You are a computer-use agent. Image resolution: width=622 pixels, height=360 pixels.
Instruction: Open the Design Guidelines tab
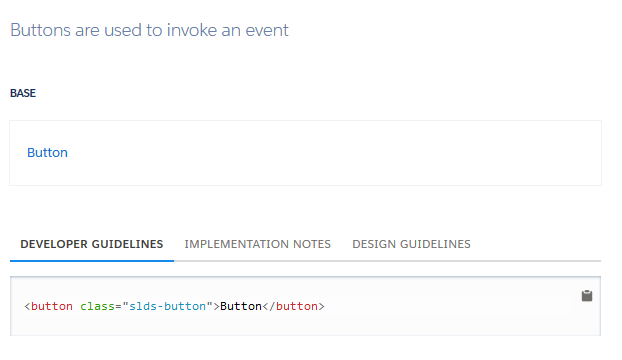411,244
